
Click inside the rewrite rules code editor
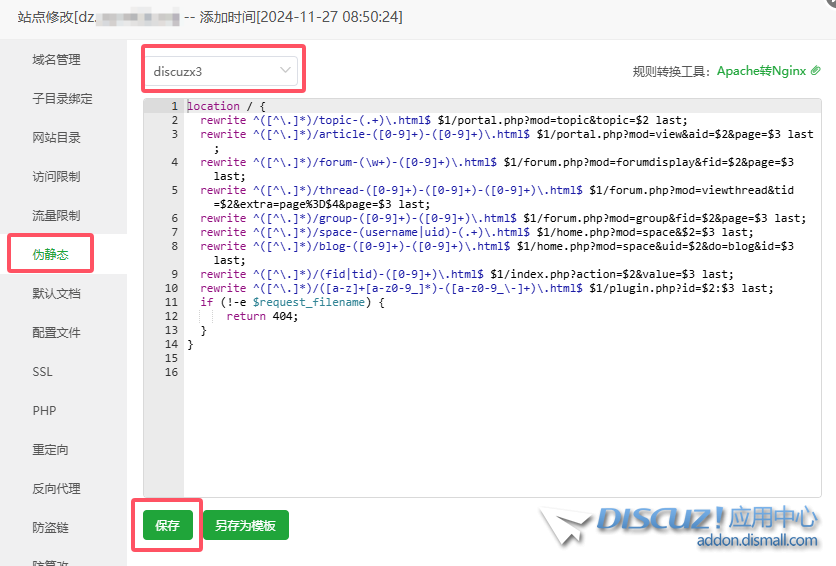click(x=500, y=420)
